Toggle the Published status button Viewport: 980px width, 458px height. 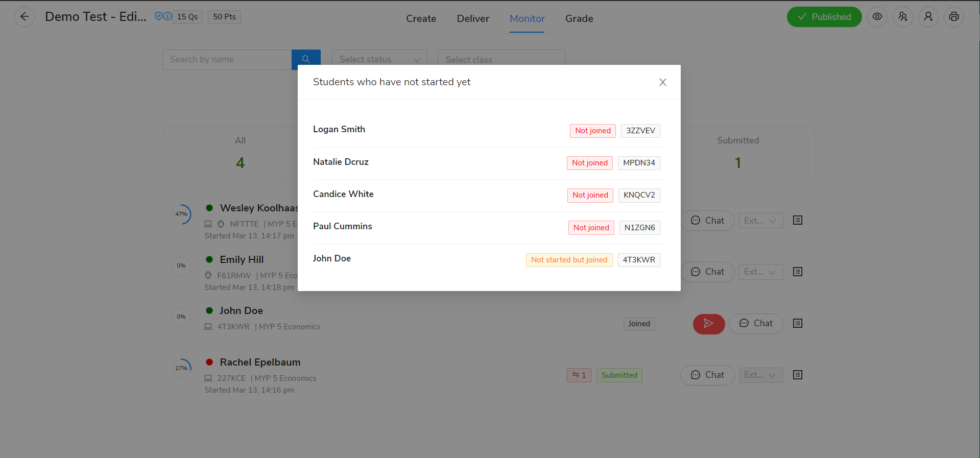(x=824, y=17)
